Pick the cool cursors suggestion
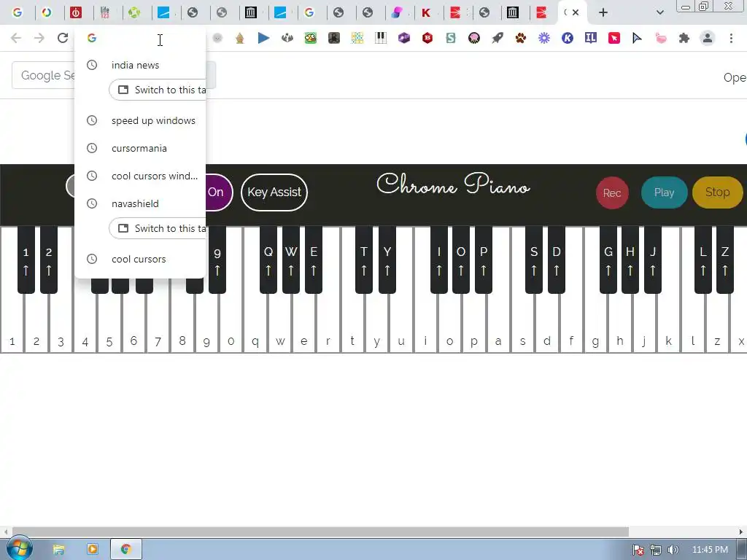 point(141,259)
